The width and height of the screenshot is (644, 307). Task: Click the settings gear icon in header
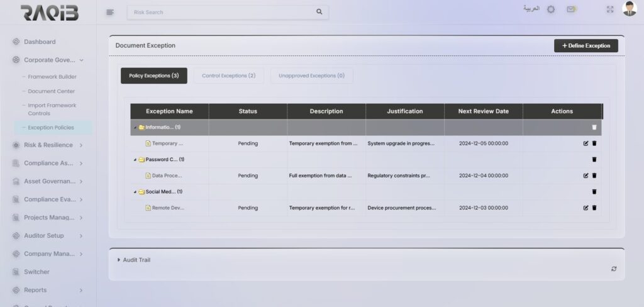pyautogui.click(x=551, y=9)
